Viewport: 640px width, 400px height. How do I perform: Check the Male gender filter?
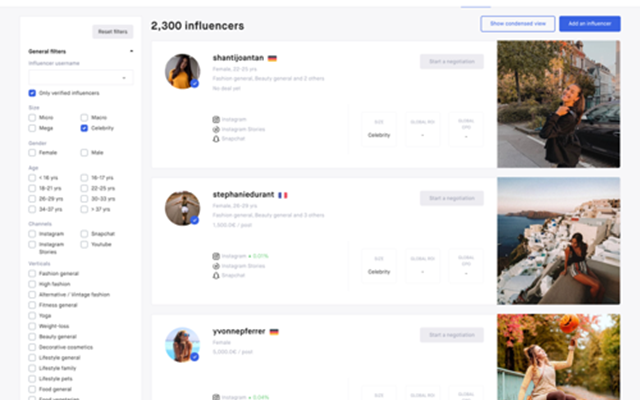pyautogui.click(x=84, y=153)
